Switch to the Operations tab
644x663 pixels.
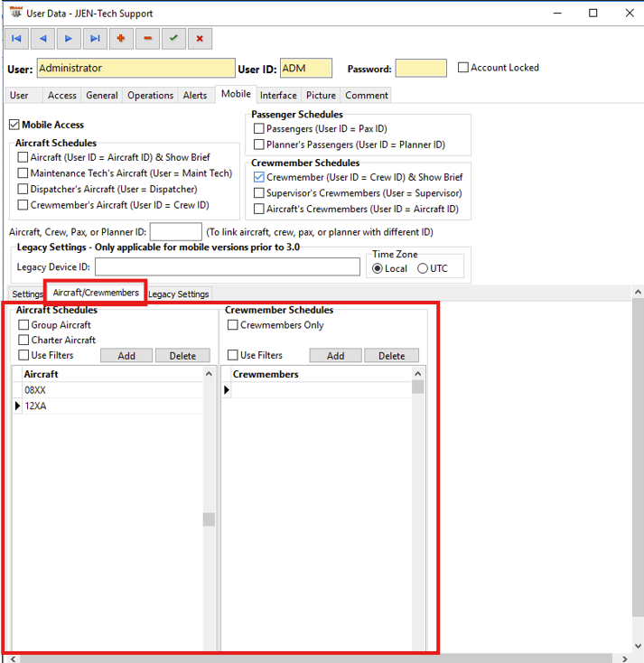[x=150, y=96]
